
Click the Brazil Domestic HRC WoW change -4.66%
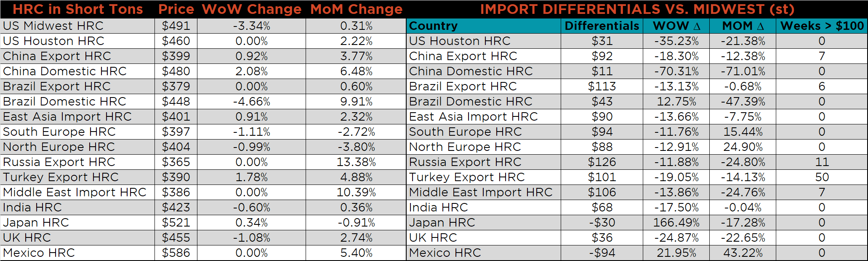coord(251,102)
